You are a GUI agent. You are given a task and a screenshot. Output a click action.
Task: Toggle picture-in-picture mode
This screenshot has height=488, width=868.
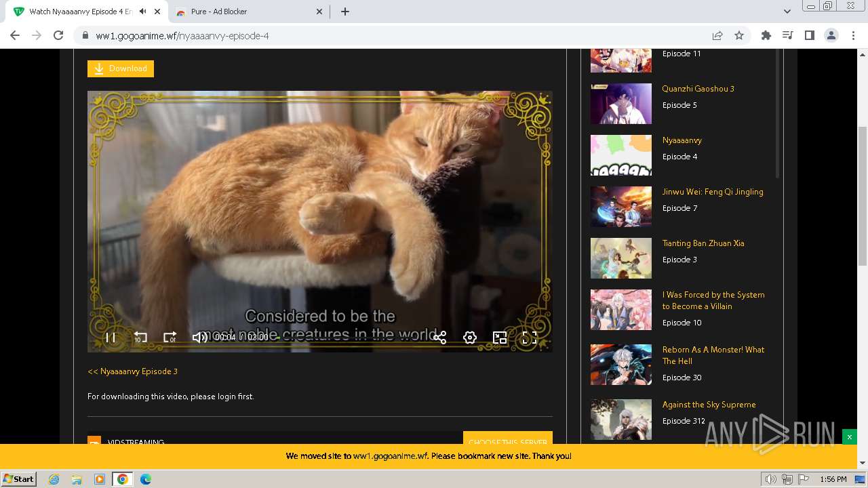500,338
